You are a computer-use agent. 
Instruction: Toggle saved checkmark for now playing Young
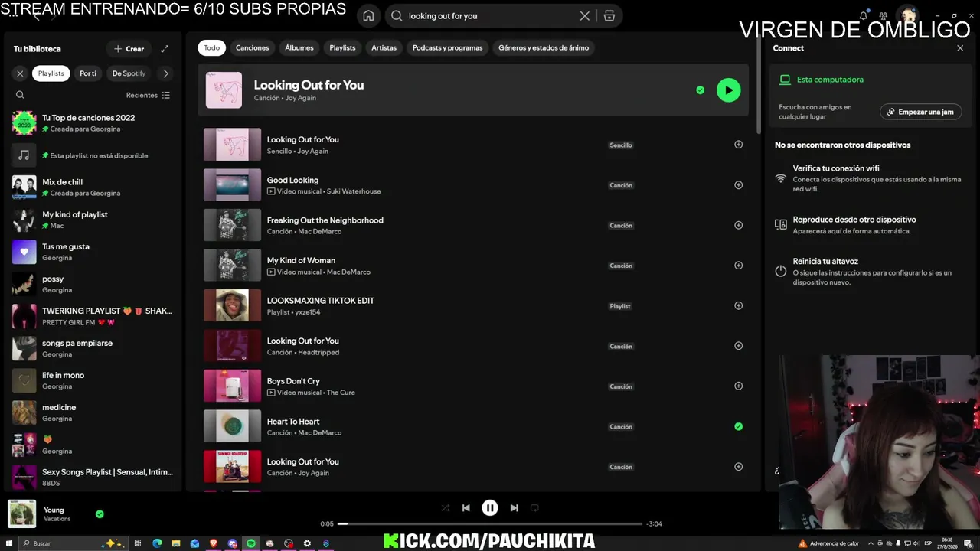click(x=100, y=514)
